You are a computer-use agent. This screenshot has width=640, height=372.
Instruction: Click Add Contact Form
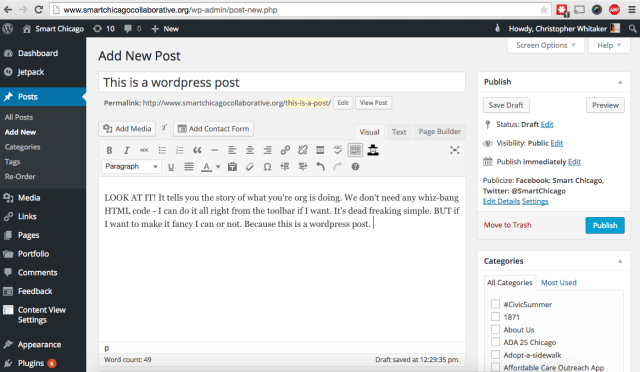[x=213, y=129]
